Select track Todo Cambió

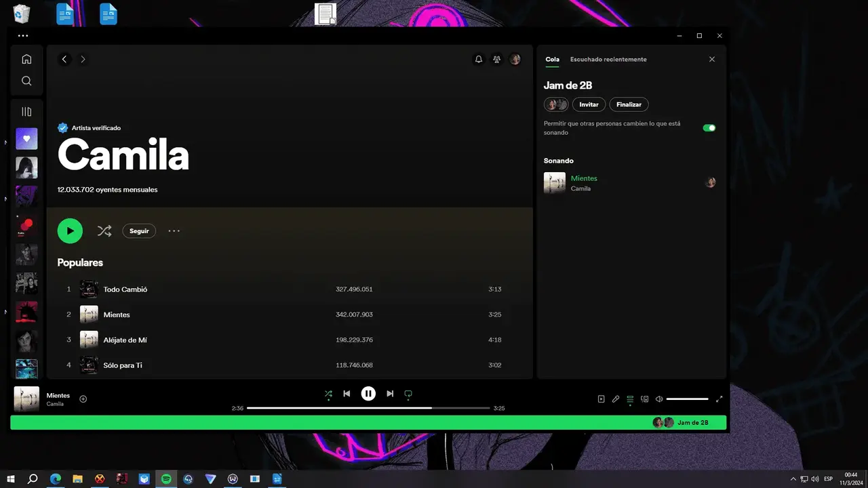[290, 289]
